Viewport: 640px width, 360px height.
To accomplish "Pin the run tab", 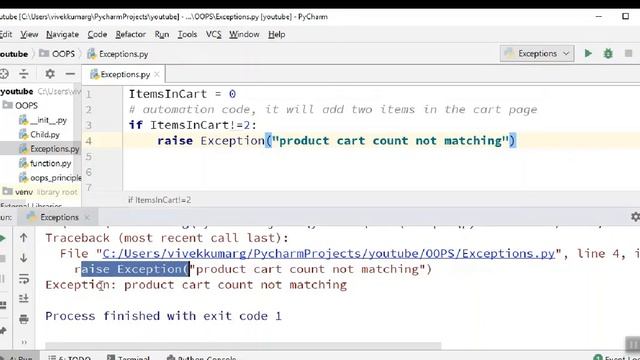I will tap(3, 331).
